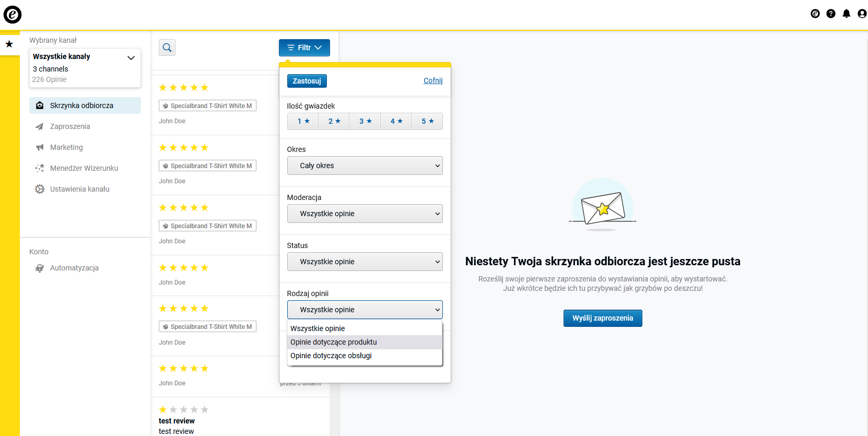
Task: Open first review's Specialbrand T-Shirt White M tag
Action: (x=207, y=105)
